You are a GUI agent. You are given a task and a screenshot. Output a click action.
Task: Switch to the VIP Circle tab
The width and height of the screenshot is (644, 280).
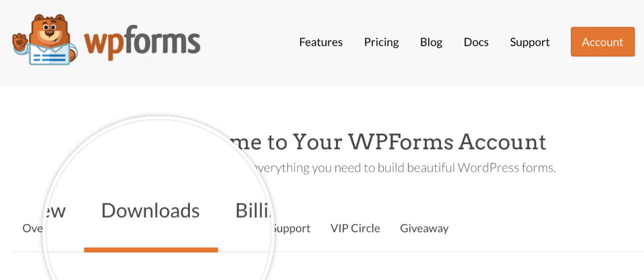pos(355,229)
